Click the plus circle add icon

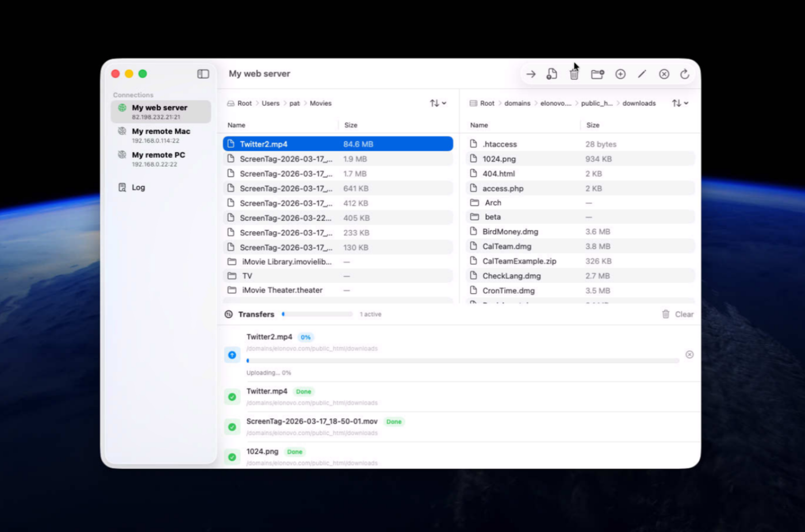tap(620, 74)
